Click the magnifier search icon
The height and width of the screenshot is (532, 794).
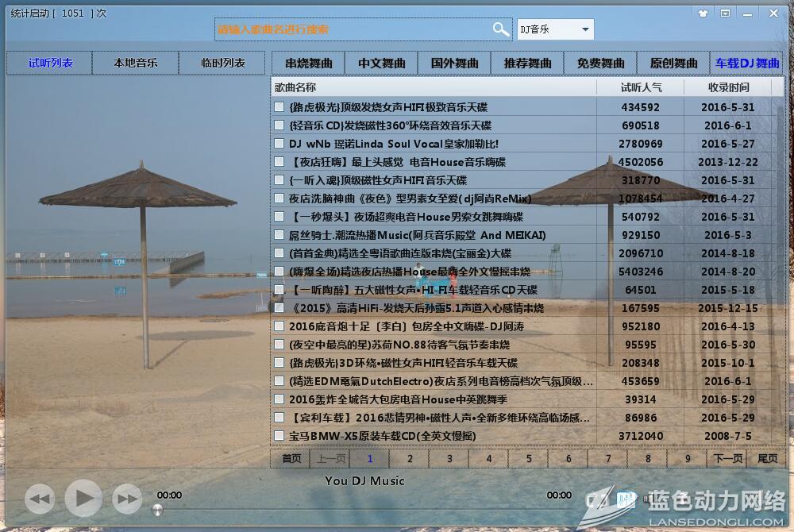click(x=500, y=29)
